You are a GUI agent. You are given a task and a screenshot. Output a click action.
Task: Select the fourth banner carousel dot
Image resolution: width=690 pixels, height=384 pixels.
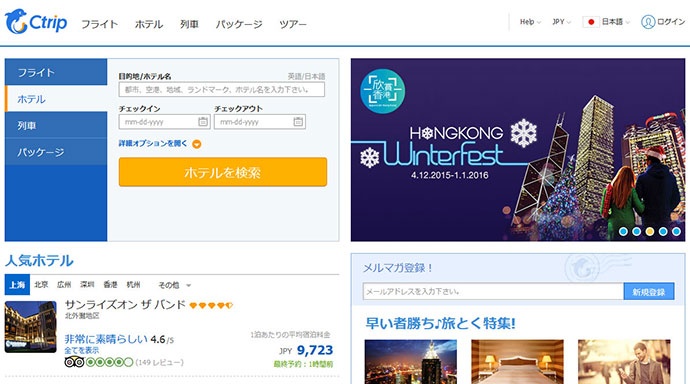[663, 231]
